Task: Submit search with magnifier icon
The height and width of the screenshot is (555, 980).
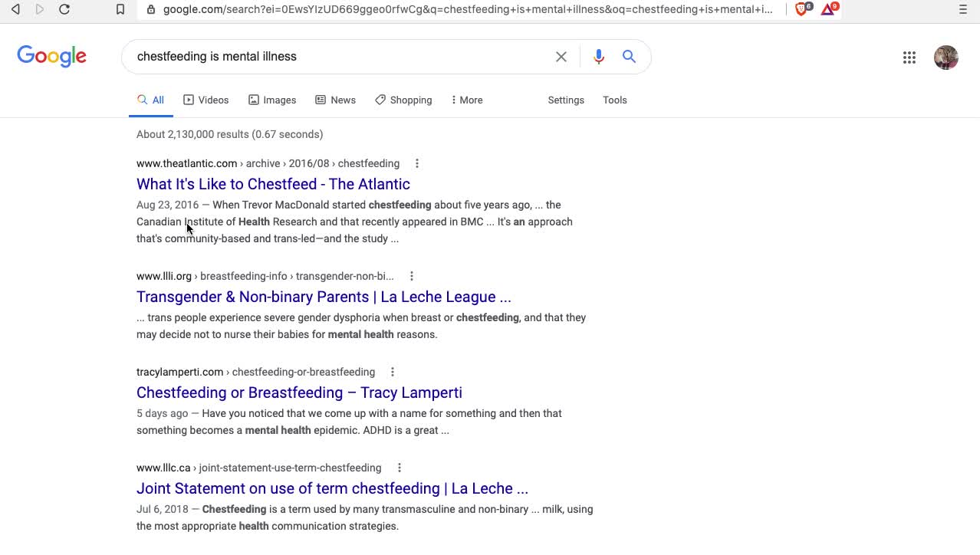Action: [630, 57]
